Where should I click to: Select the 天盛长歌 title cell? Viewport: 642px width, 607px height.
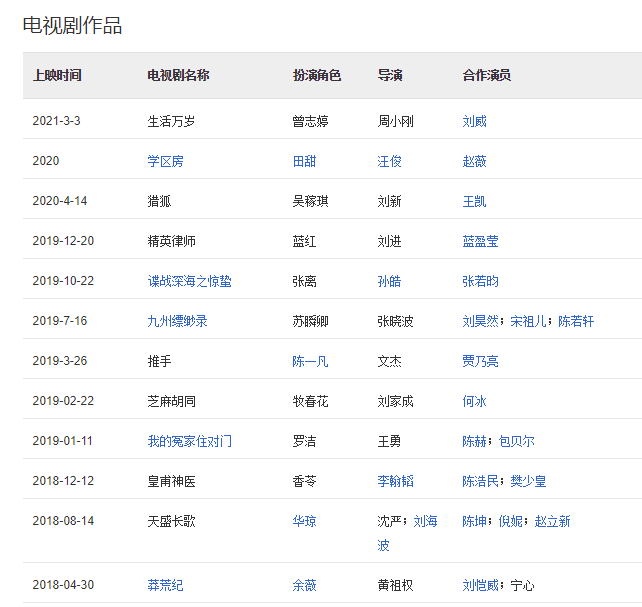tap(171, 521)
